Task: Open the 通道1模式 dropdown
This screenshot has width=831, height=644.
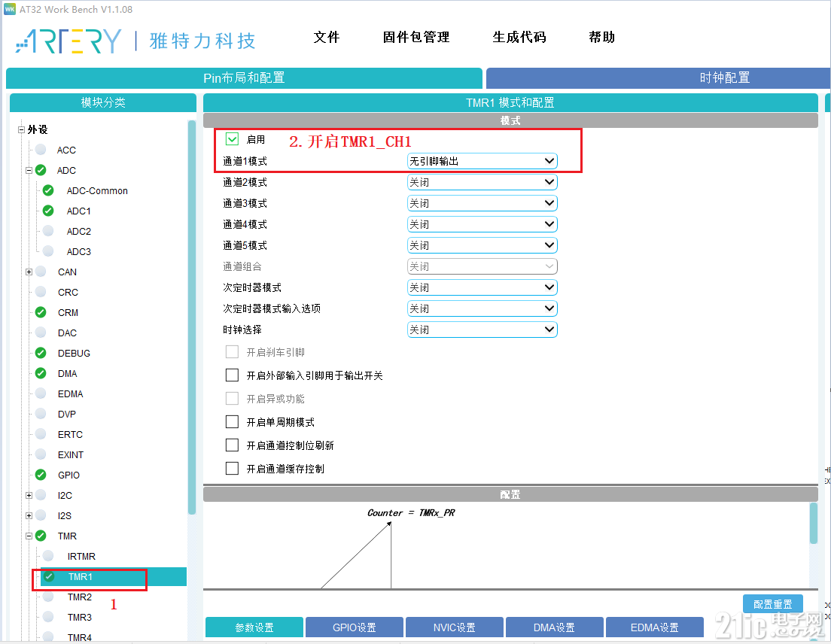Action: (482, 161)
